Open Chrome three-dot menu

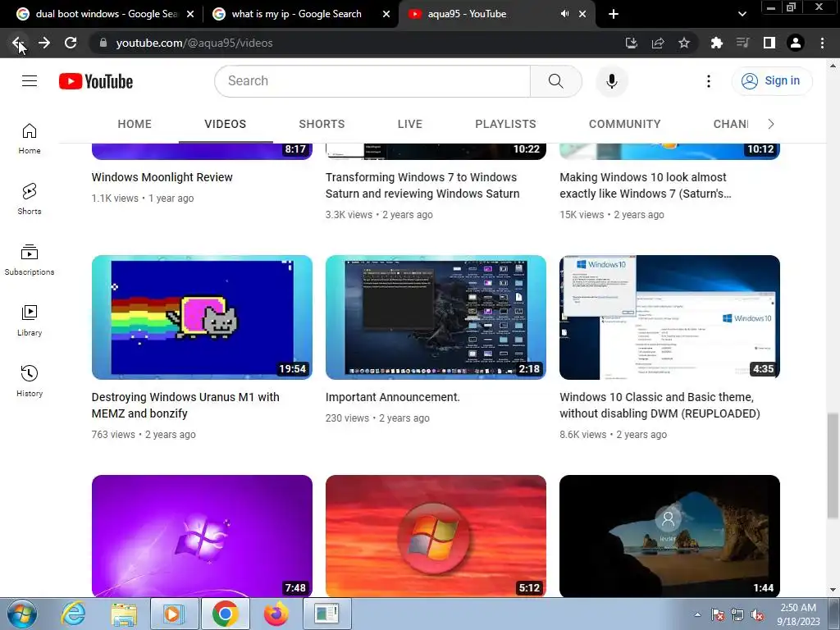click(x=822, y=43)
